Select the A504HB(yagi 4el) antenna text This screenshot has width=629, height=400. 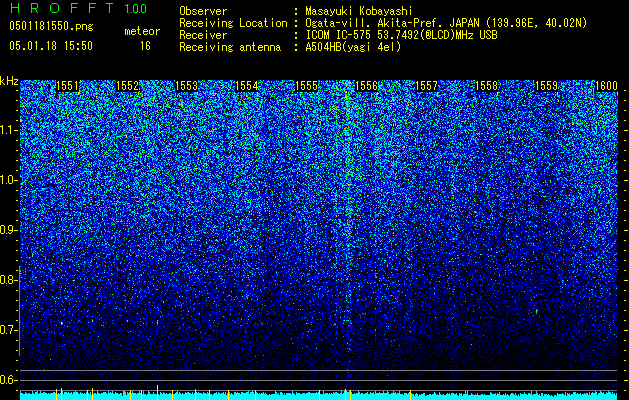click(x=353, y=47)
